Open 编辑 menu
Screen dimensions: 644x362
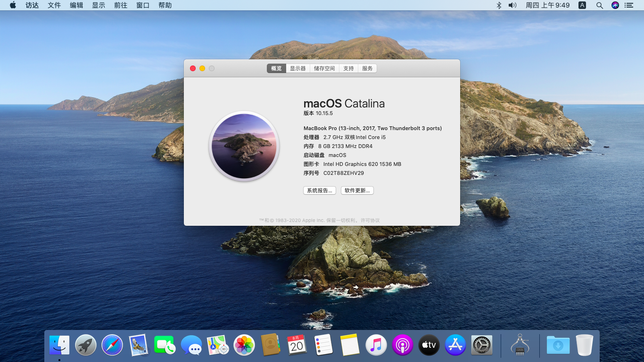point(76,5)
